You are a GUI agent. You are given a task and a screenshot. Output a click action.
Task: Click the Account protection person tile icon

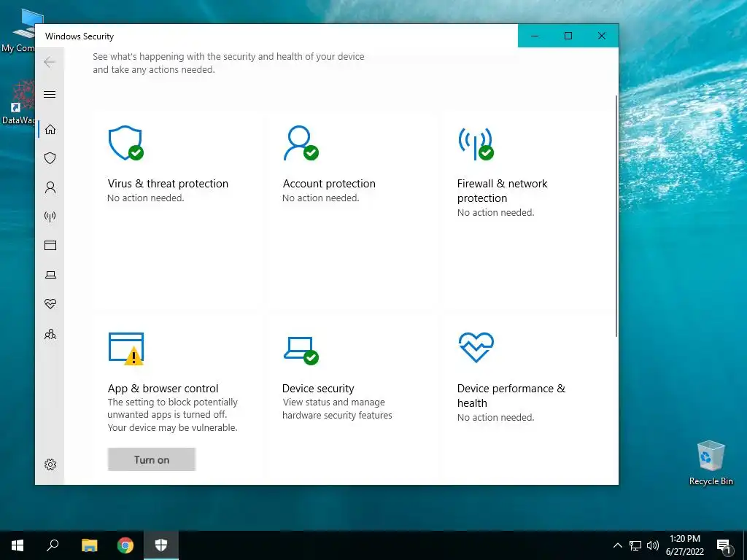301,143
